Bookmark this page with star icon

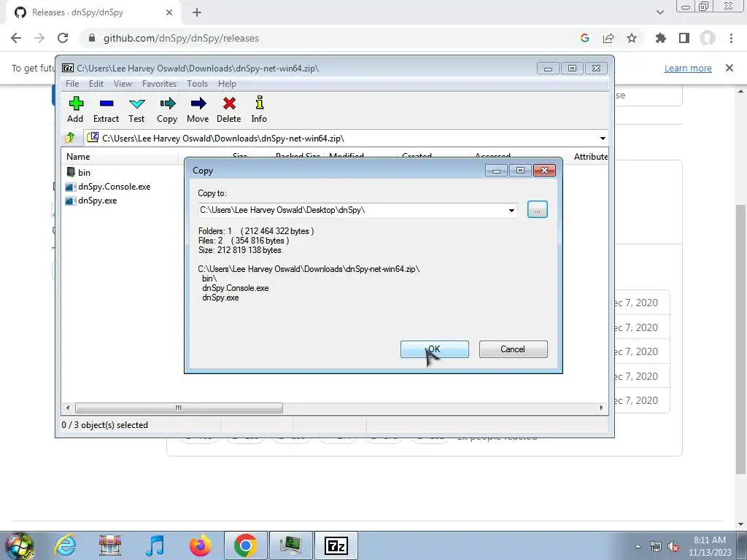pos(632,38)
